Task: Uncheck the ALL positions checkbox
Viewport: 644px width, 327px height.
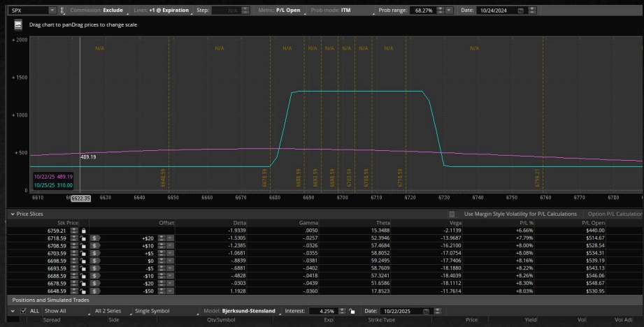Action: point(25,310)
